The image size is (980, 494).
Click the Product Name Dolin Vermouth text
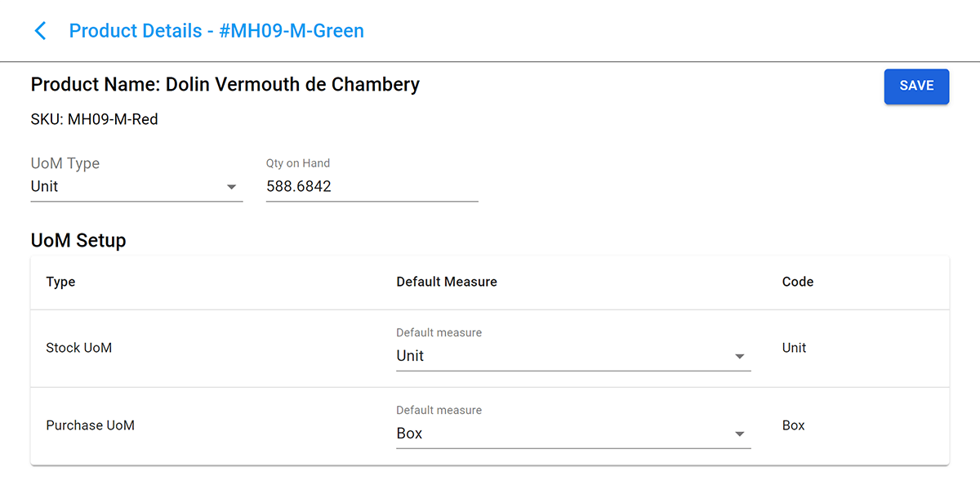click(225, 84)
